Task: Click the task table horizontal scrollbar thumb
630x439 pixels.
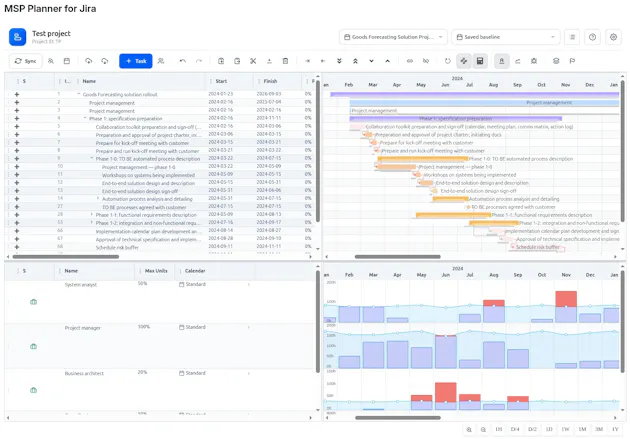Action: click(65, 257)
